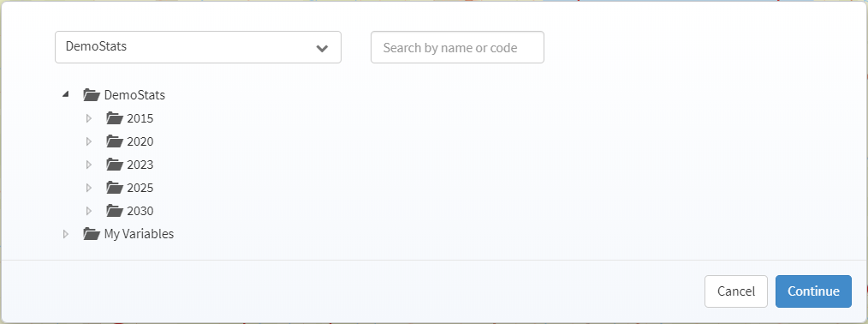The image size is (868, 324).
Task: Focus the Search by name or code field
Action: click(457, 47)
